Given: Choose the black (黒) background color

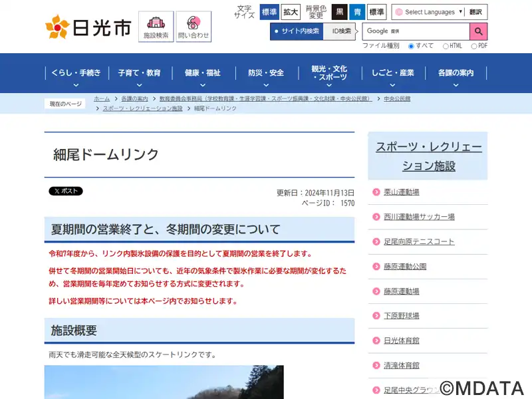Looking at the screenshot, I should 339,12.
